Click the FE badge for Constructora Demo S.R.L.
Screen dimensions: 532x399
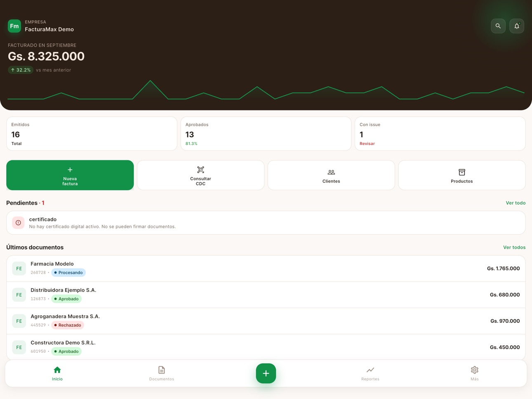pyautogui.click(x=19, y=347)
